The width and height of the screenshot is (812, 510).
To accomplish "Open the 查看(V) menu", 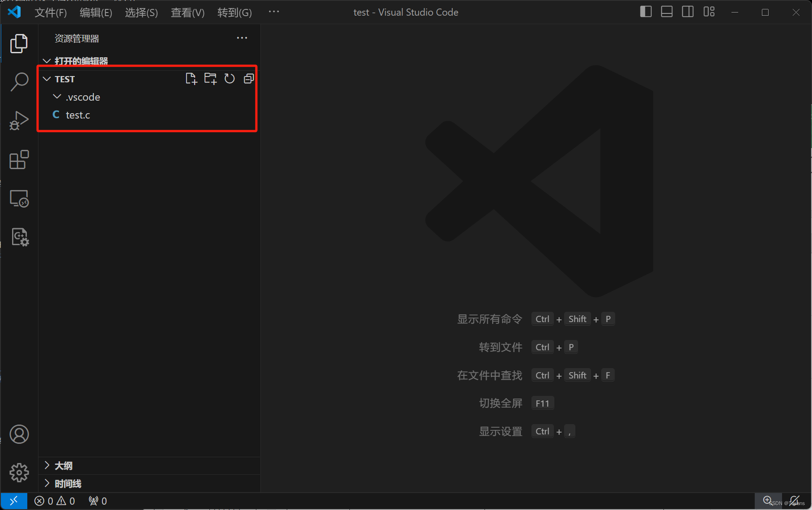I will [x=187, y=13].
